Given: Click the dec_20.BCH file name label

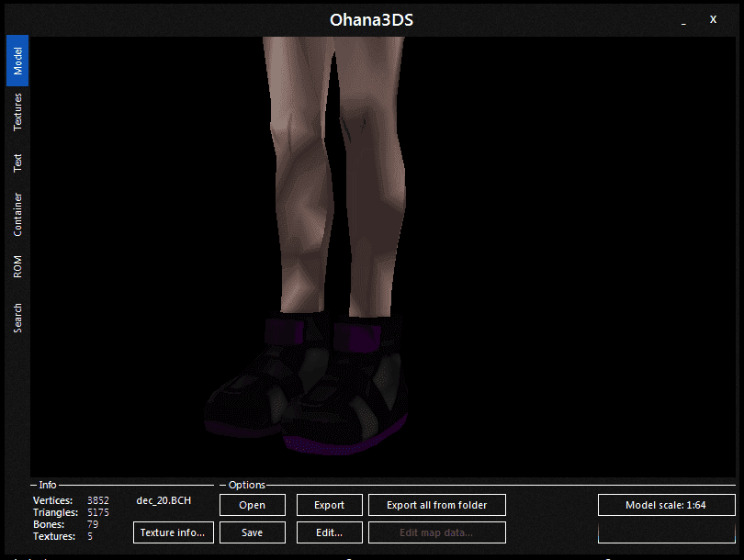Looking at the screenshot, I should [163, 500].
